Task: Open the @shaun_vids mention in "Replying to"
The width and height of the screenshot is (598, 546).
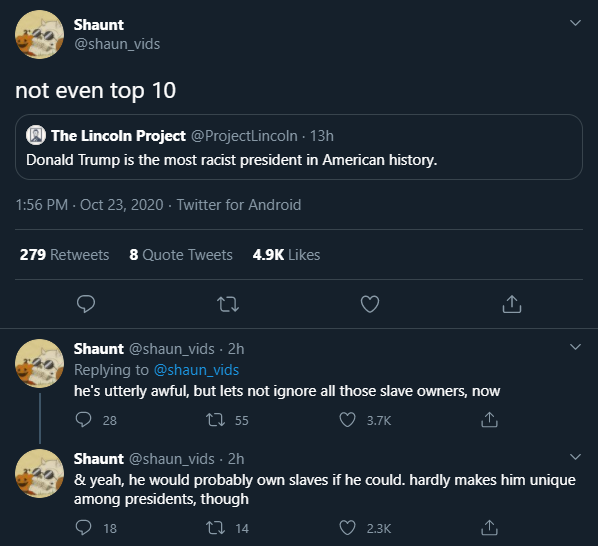Action: [x=196, y=370]
